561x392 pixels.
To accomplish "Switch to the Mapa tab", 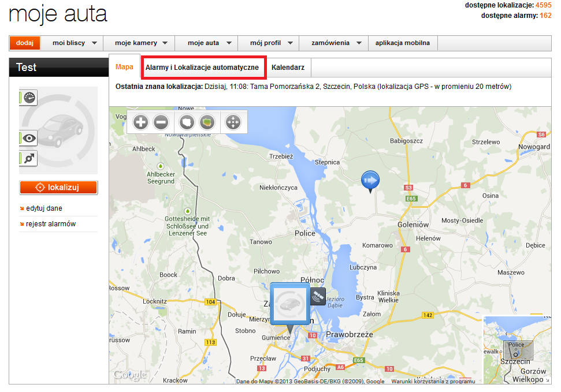I will pos(124,67).
